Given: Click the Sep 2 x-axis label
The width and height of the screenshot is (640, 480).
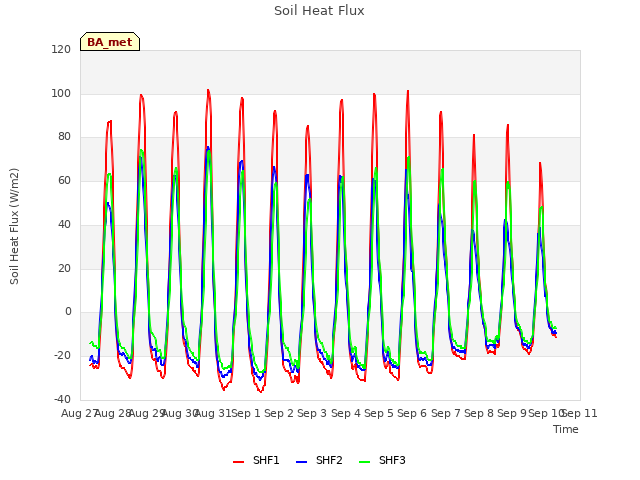Looking at the screenshot, I should (x=279, y=413).
